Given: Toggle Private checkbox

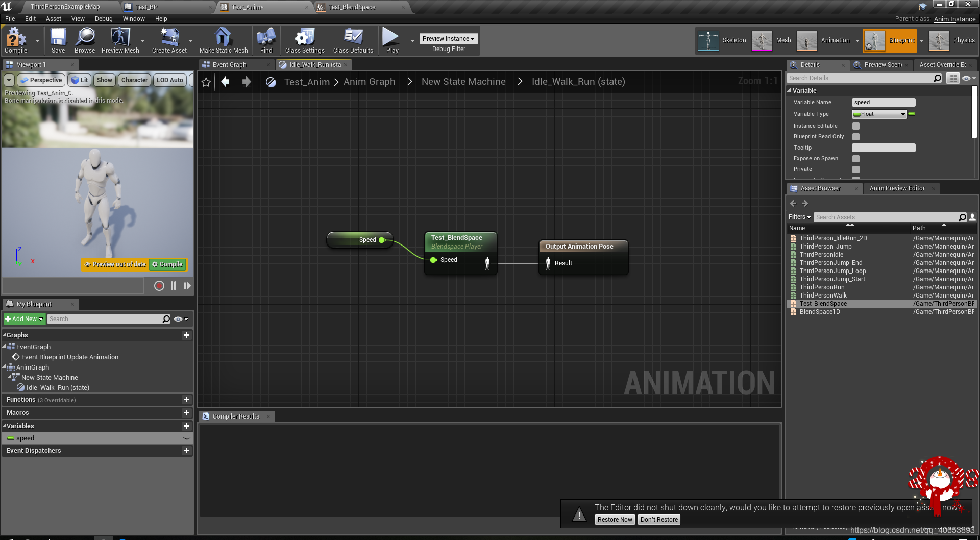Looking at the screenshot, I should tap(856, 169).
